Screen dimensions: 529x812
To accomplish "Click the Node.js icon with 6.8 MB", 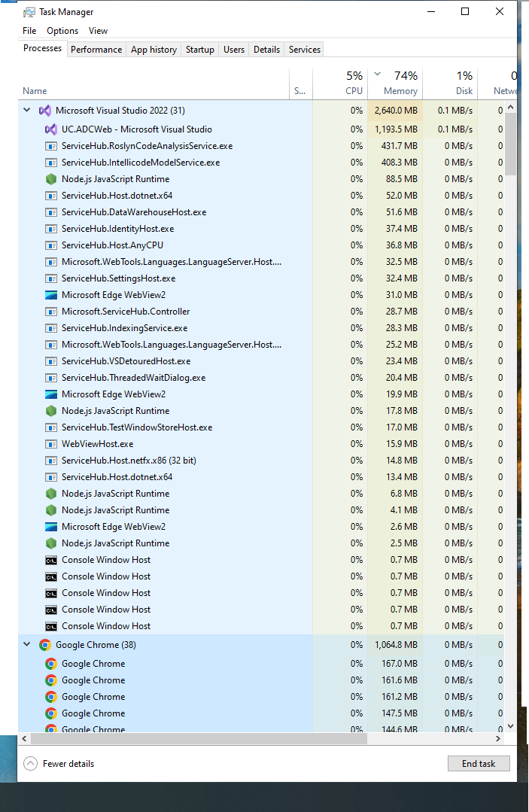I will 50,494.
